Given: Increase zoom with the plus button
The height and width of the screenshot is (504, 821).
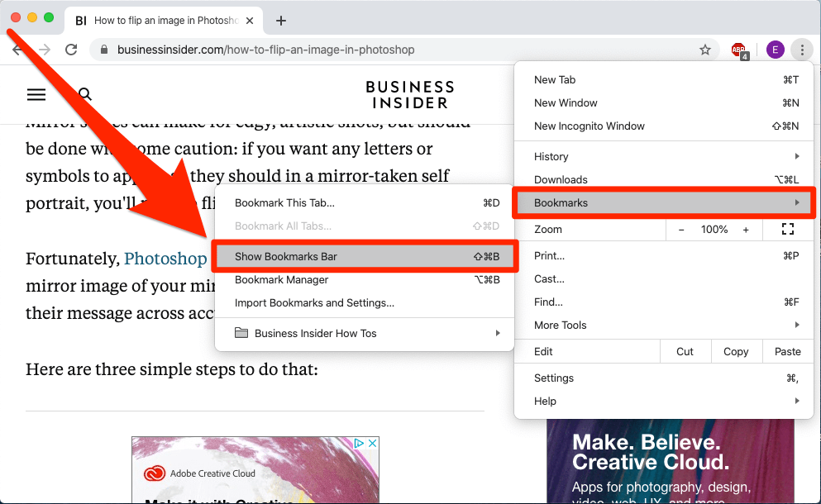Looking at the screenshot, I should (746, 229).
